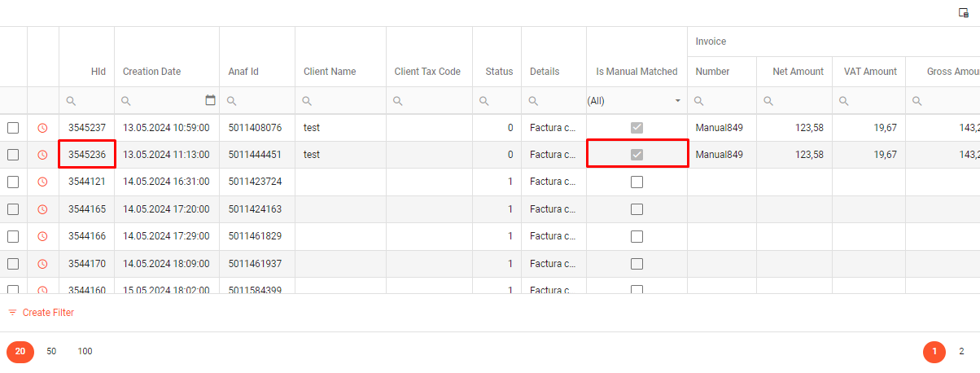
Task: Click the Anaf Id cell 5011423724
Action: [x=257, y=182]
